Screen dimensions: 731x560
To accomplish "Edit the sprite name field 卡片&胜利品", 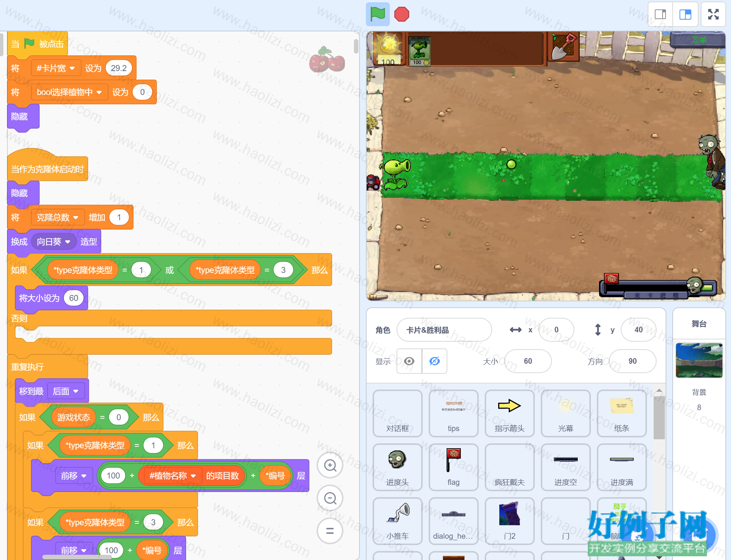I will pos(444,330).
